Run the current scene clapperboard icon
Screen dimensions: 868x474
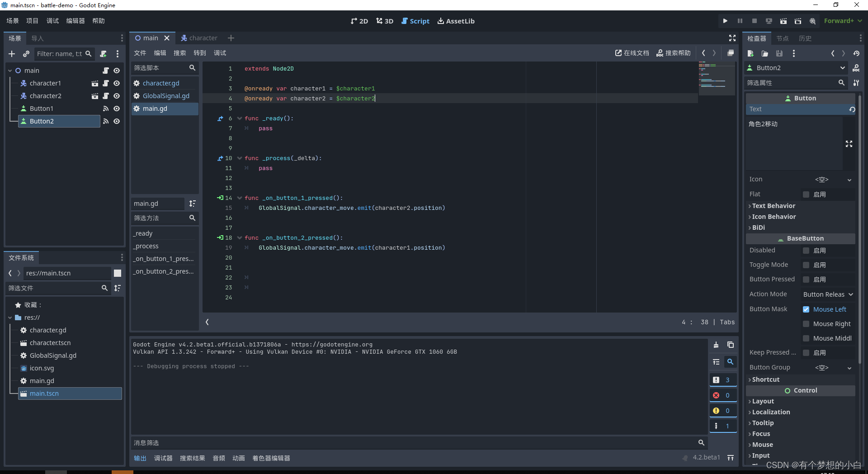pyautogui.click(x=783, y=21)
